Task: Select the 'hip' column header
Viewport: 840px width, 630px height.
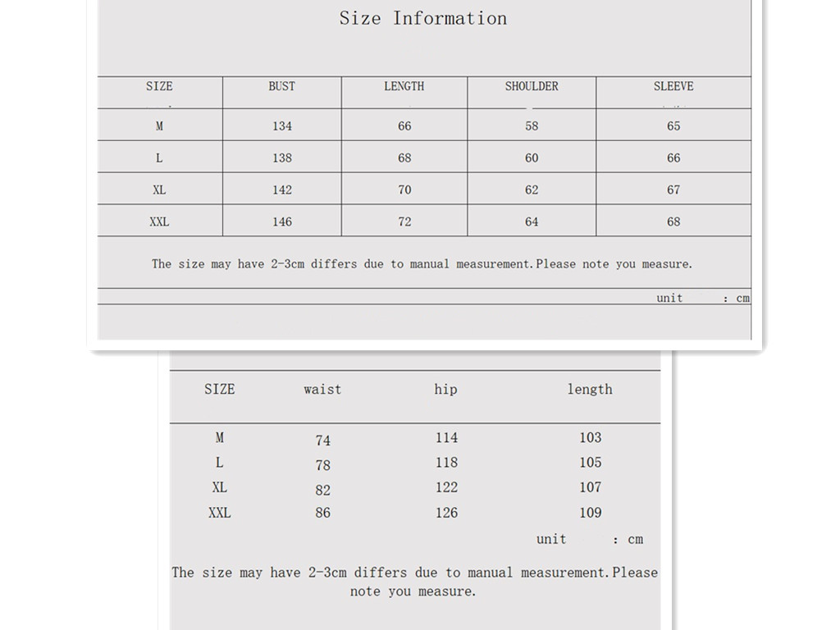Action: [x=446, y=390]
